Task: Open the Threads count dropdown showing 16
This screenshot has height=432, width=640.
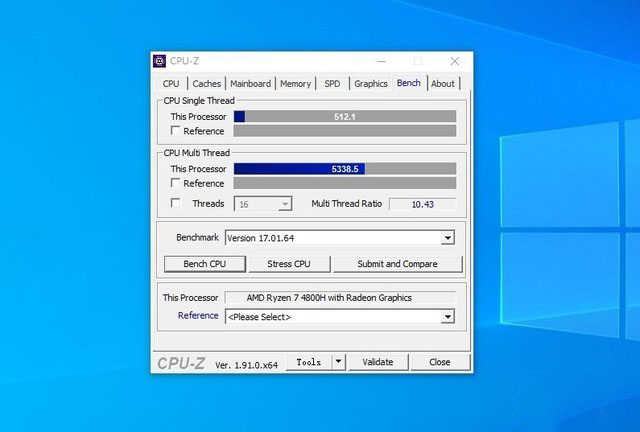Action: click(263, 204)
